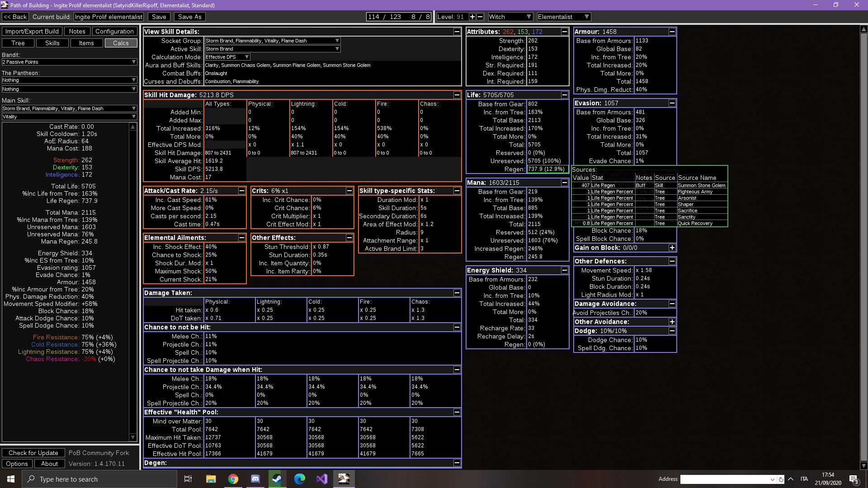Click the main calcs vertical scrollbar down arrow
Viewport: 868px width, 488px height.
coord(863,465)
